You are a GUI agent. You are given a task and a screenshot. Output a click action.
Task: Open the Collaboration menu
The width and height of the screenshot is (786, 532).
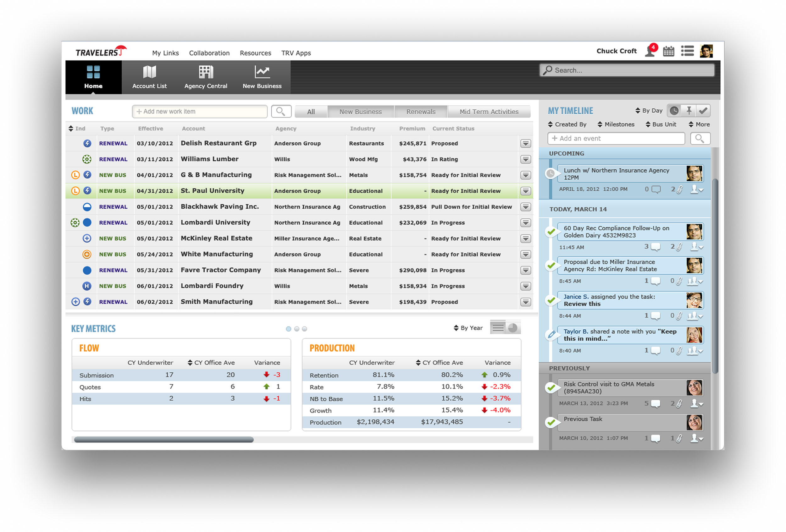click(209, 53)
